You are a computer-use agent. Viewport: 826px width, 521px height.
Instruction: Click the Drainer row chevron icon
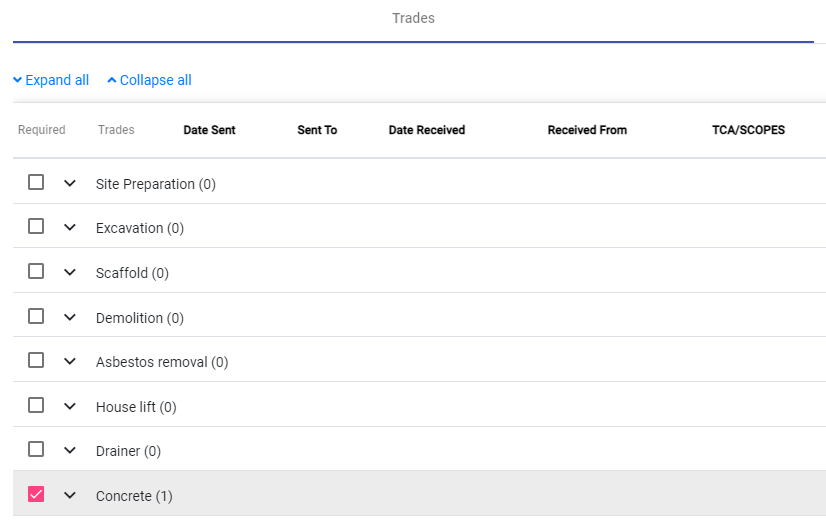70,450
